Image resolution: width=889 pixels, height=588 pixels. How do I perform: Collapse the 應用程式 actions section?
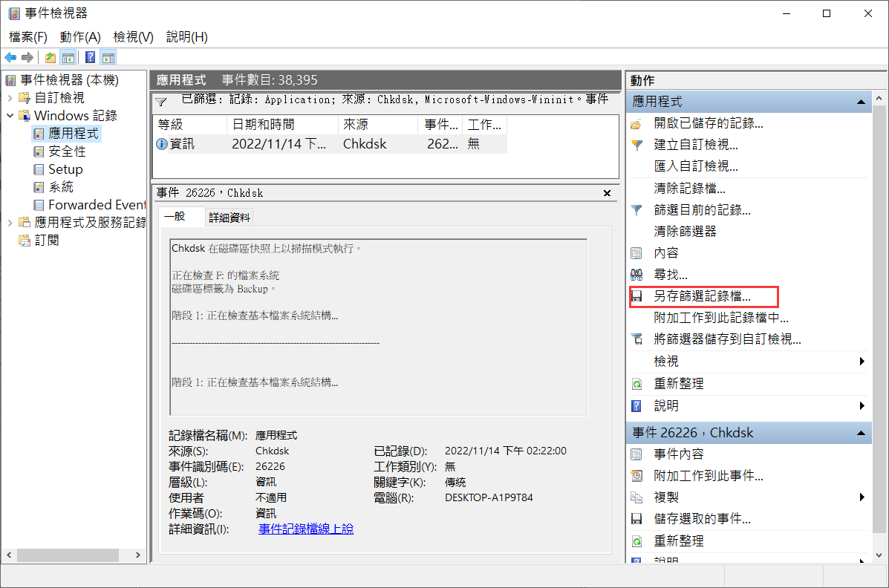tap(861, 102)
